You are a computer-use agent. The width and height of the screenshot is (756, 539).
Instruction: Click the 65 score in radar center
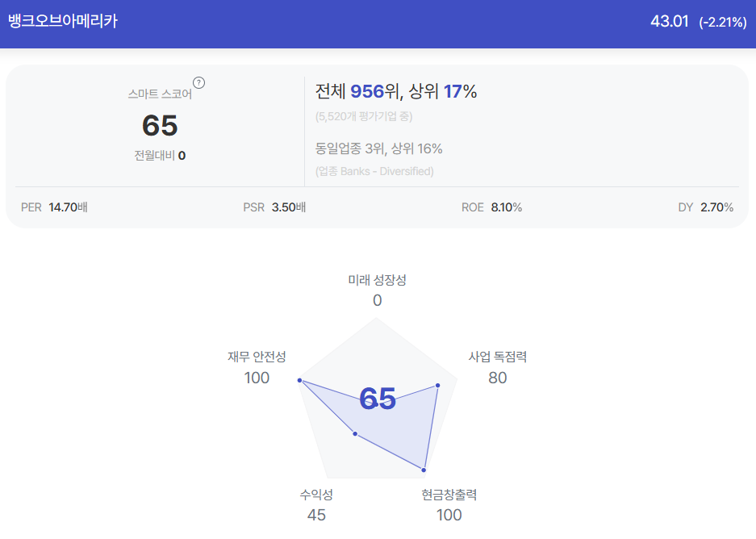(378, 399)
